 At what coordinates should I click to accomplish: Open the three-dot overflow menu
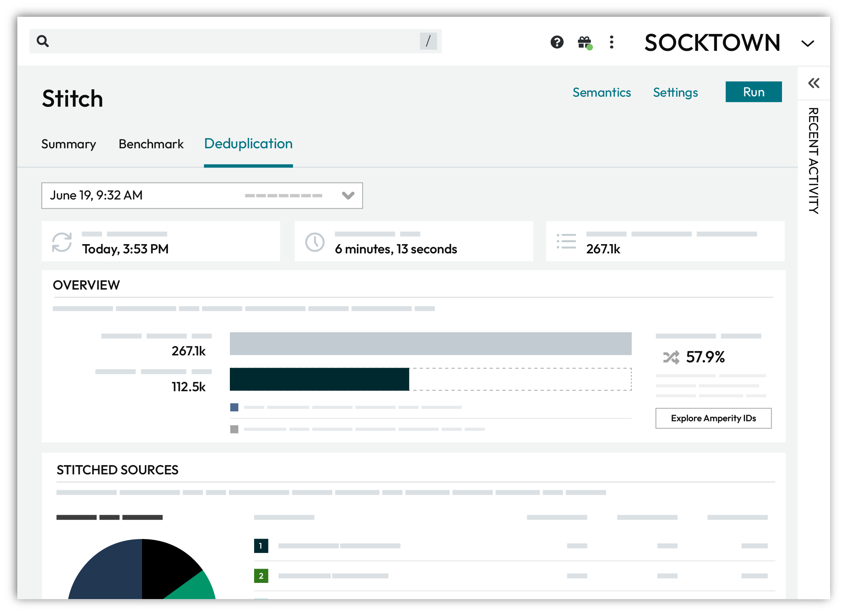point(612,43)
